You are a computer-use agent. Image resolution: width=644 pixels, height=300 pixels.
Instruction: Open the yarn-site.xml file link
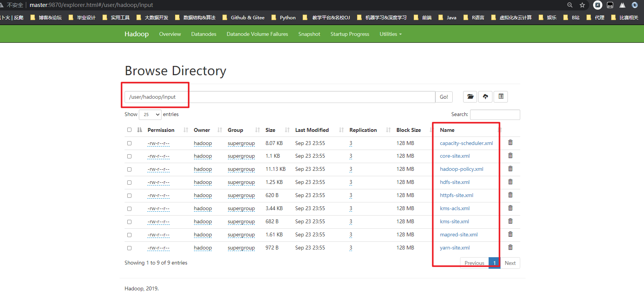tap(455, 248)
